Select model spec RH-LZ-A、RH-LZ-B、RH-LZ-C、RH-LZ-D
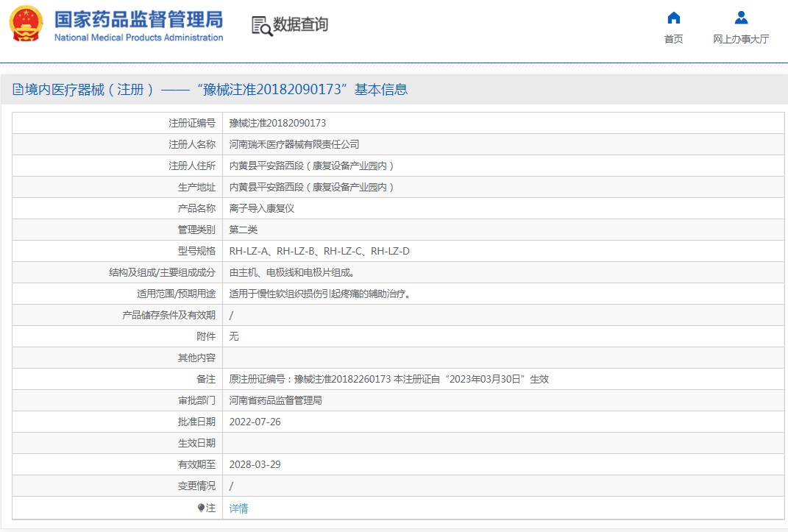788x532 pixels. click(319, 251)
